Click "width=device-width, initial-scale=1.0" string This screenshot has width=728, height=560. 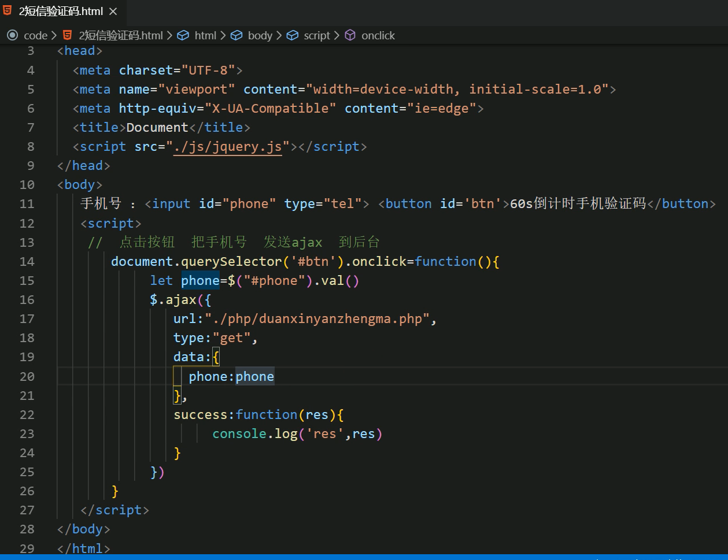[457, 90]
